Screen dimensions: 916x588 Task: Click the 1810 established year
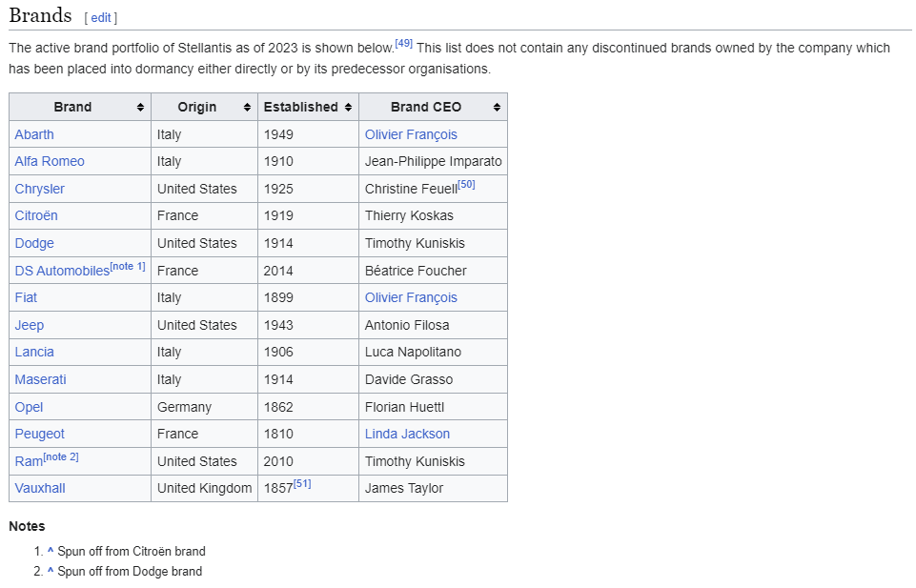[278, 434]
